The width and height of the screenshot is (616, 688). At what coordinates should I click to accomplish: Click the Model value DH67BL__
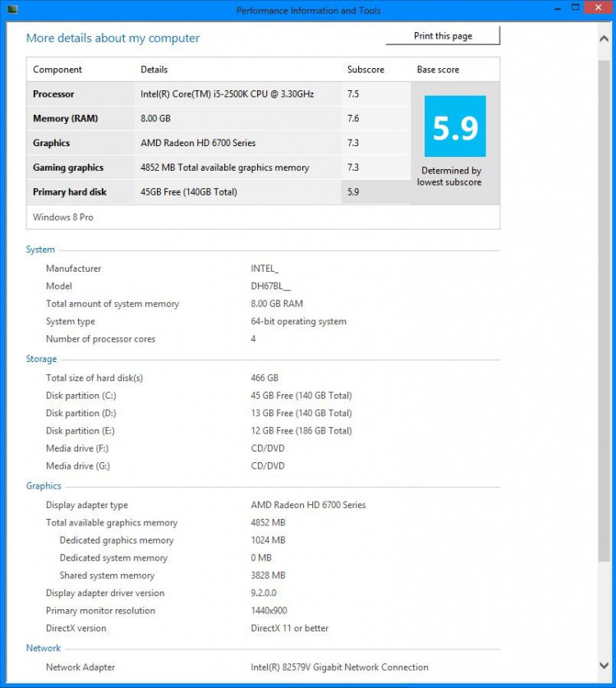click(271, 286)
